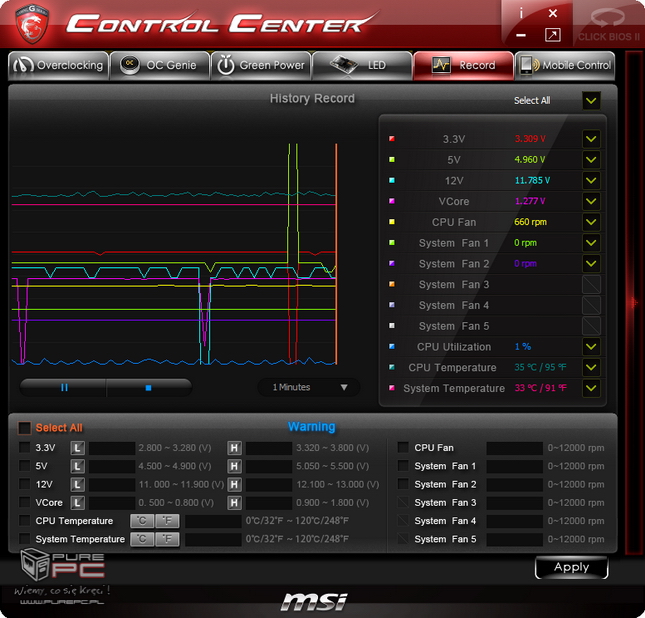Click the orange System Fan 3 color swatch
This screenshot has width=645, height=618.
point(392,284)
